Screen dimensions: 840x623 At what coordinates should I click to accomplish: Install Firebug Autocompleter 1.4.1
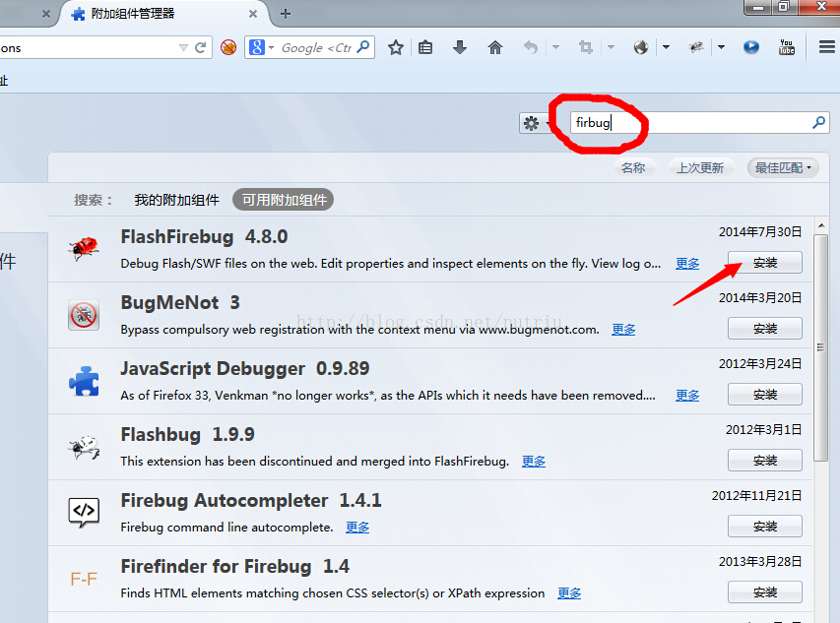(x=764, y=527)
